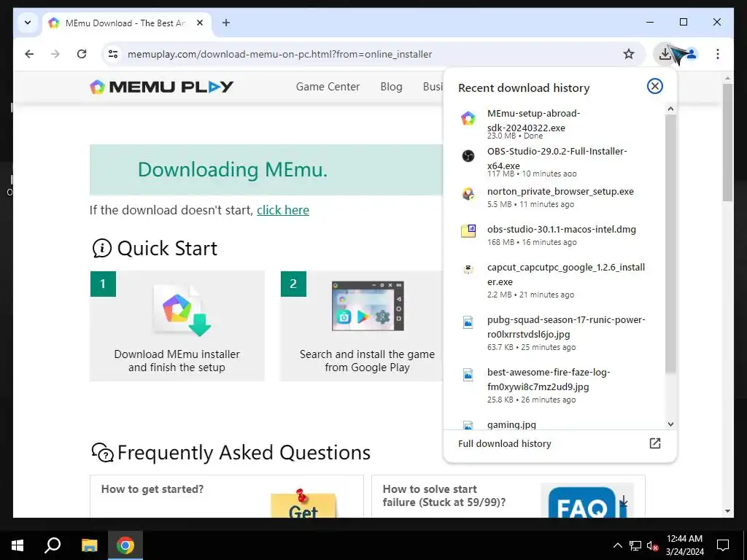Open 'How to solve start failure' FAQ card
Viewport: 747px width, 560px height.
tap(508, 496)
